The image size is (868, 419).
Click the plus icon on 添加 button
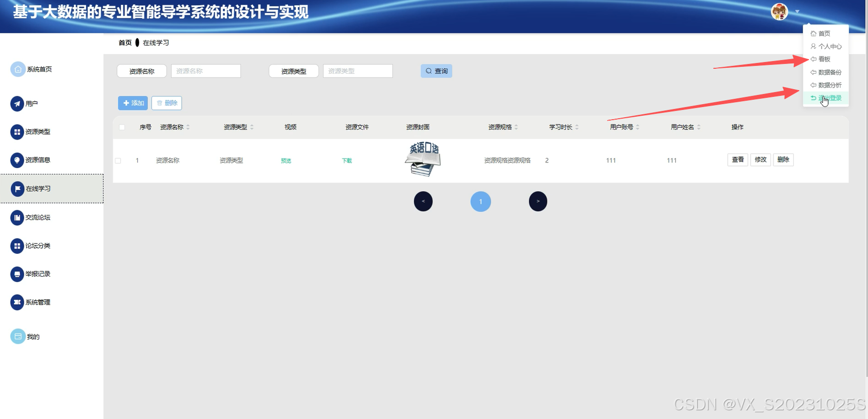126,103
